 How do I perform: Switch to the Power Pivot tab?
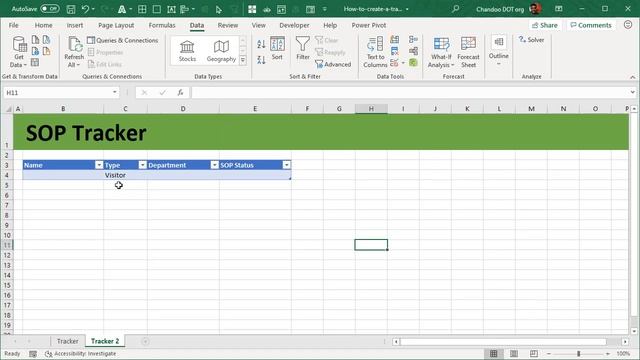pyautogui.click(x=369, y=25)
